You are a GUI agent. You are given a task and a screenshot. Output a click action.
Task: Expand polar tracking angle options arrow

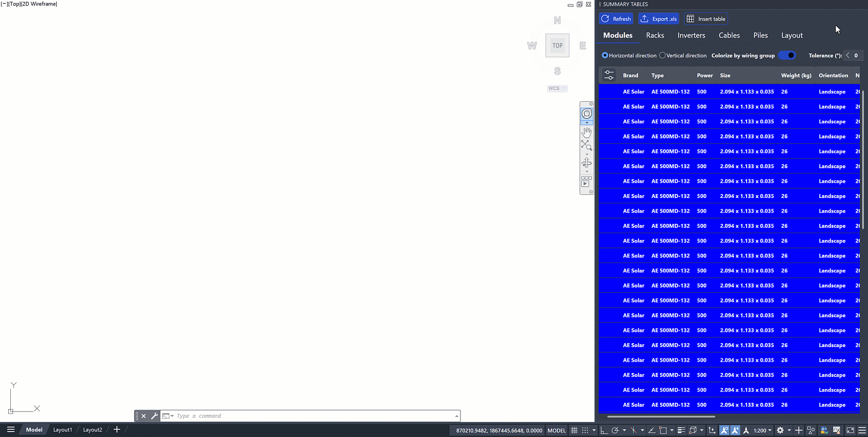pyautogui.click(x=624, y=430)
